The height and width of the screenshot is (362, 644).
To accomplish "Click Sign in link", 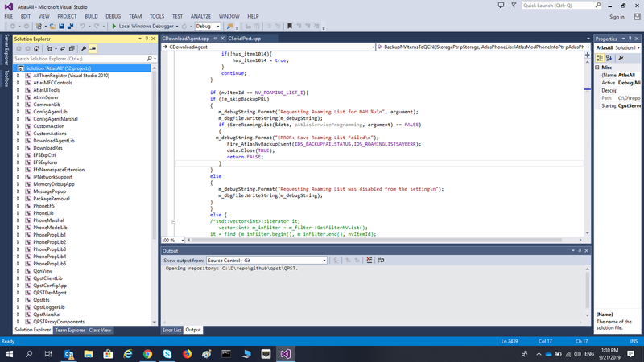I will click(x=617, y=17).
